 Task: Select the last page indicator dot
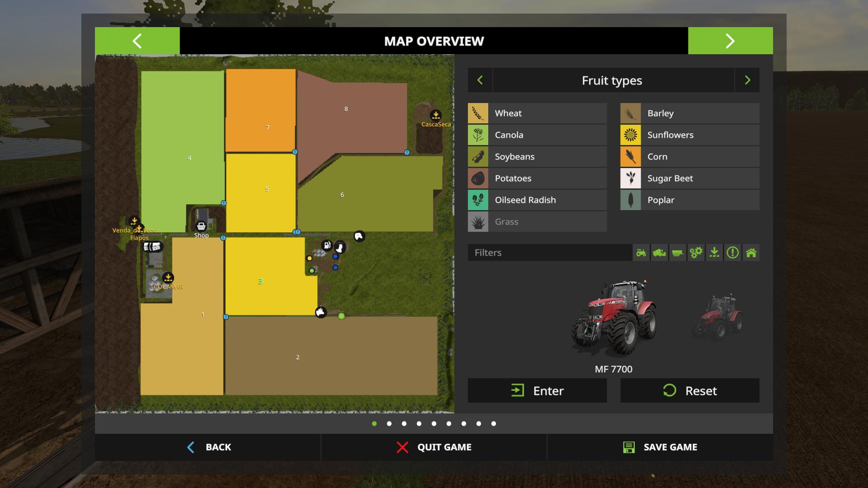coord(494,424)
